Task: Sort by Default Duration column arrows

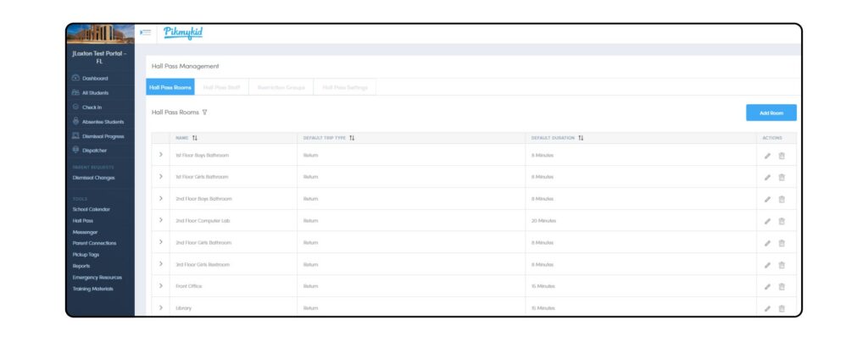Action: (x=581, y=138)
